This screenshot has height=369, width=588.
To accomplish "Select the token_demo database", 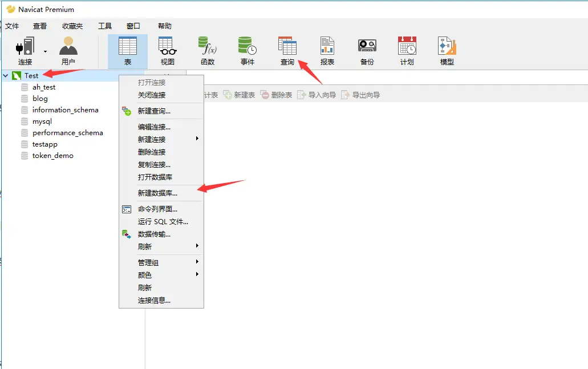I will [x=53, y=156].
